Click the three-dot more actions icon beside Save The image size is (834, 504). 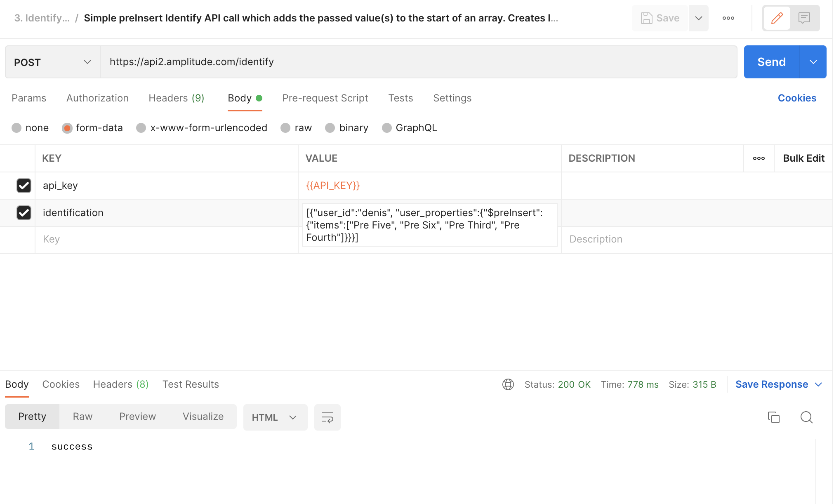[728, 18]
